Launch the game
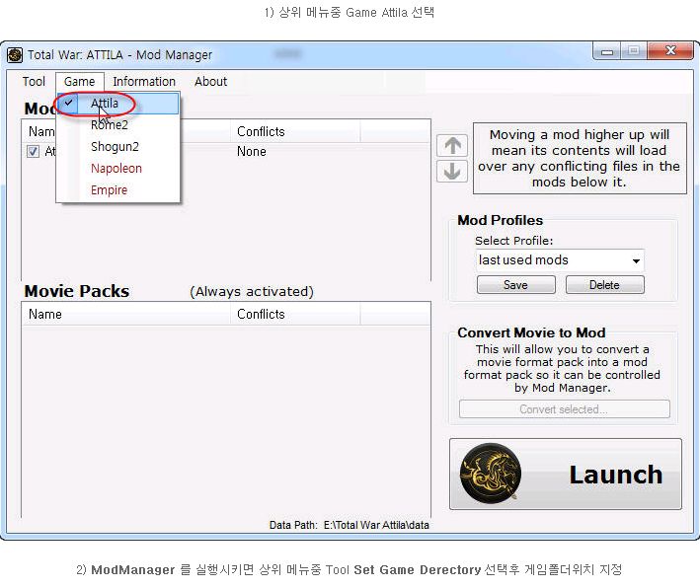Image resolution: width=700 pixels, height=588 pixels. [x=566, y=474]
